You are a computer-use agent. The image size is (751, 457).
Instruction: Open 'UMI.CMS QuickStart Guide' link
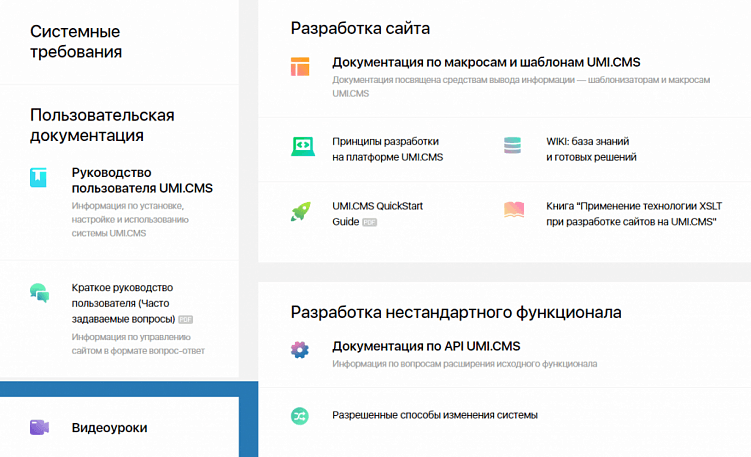(x=377, y=214)
